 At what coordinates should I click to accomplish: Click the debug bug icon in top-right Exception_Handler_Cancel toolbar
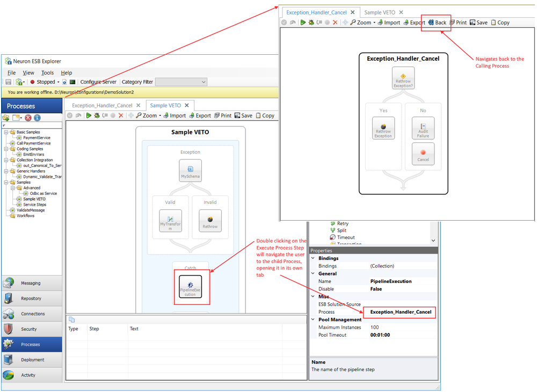(x=311, y=23)
